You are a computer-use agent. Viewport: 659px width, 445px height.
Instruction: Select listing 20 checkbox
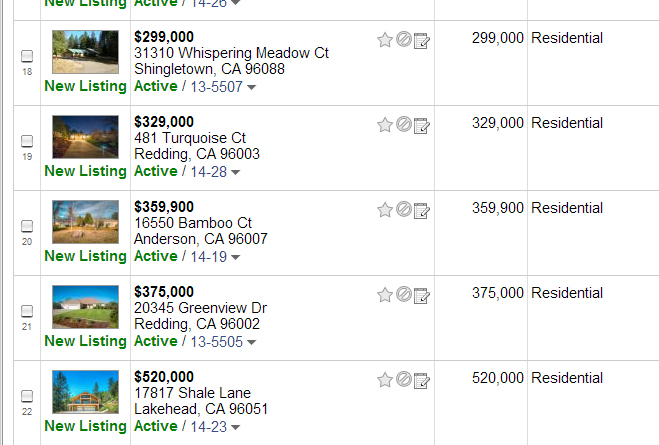click(27, 226)
